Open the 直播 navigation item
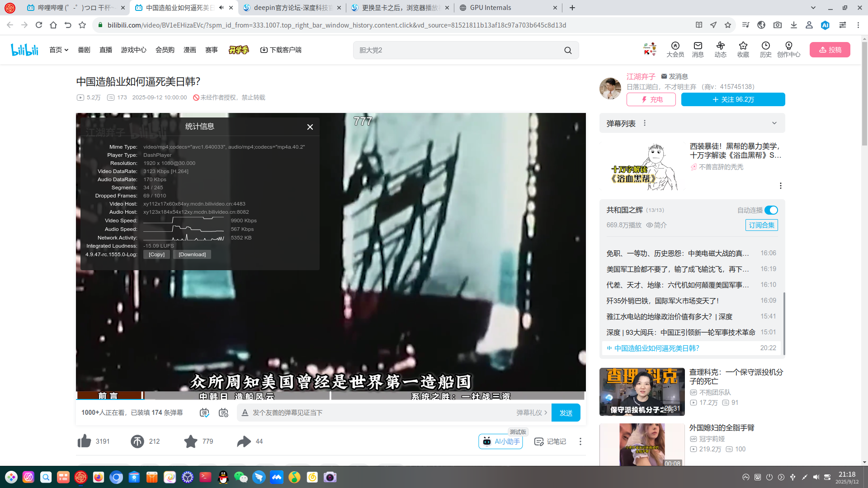This screenshot has width=868, height=488. click(x=106, y=50)
